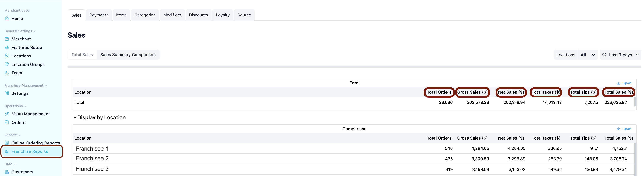Switch to the Source tab
This screenshot has height=176, width=644.
[x=244, y=15]
